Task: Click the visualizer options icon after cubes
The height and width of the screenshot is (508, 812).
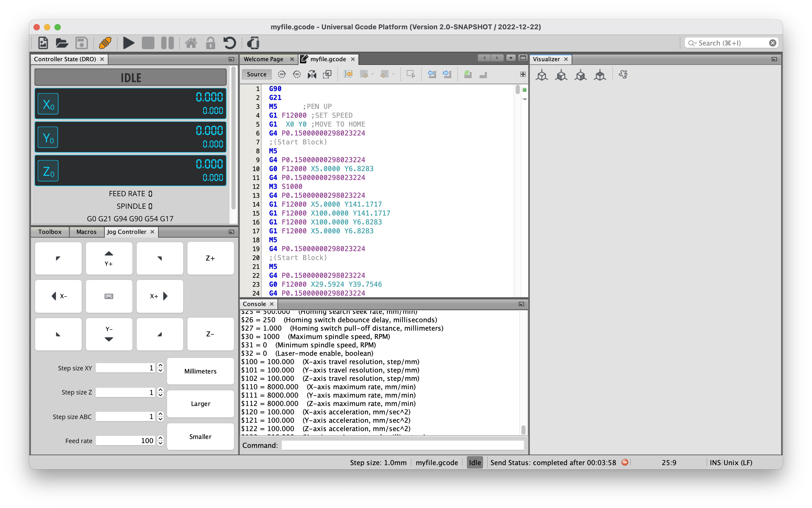Action: click(623, 74)
